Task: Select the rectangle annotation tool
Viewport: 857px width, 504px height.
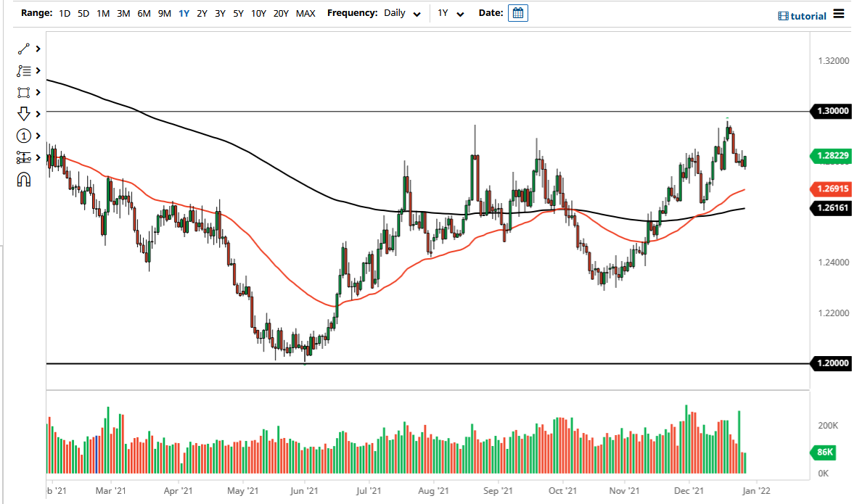Action: click(22, 92)
